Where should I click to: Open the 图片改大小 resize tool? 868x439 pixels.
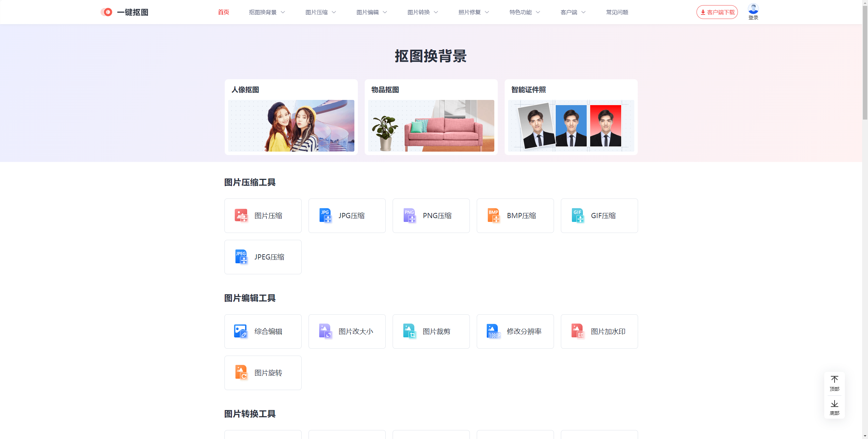pyautogui.click(x=347, y=331)
